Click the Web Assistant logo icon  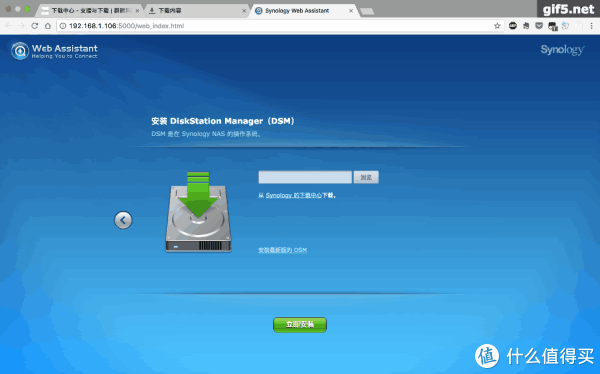pyautogui.click(x=20, y=51)
